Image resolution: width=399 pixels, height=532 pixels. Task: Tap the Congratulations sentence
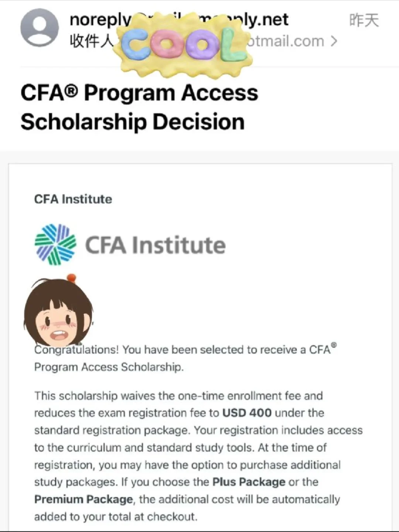tap(185, 358)
